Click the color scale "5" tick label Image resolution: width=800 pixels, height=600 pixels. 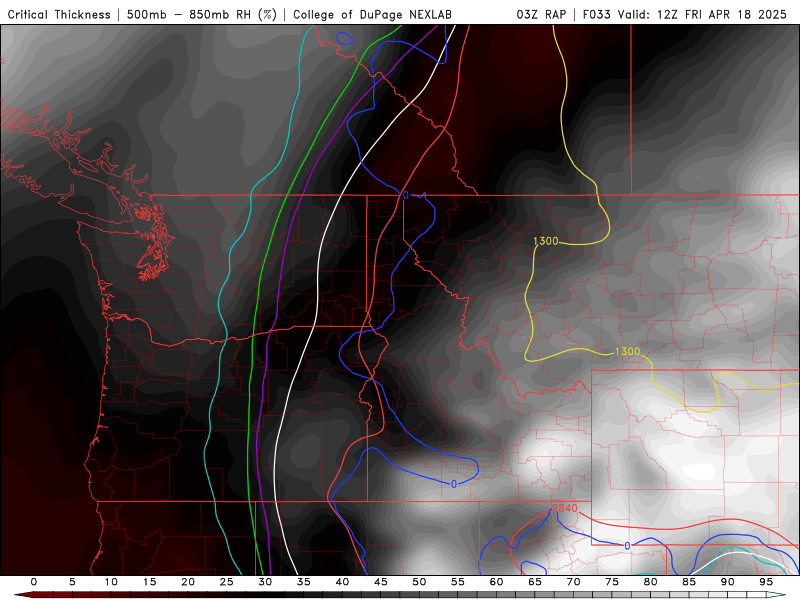[x=72, y=582]
